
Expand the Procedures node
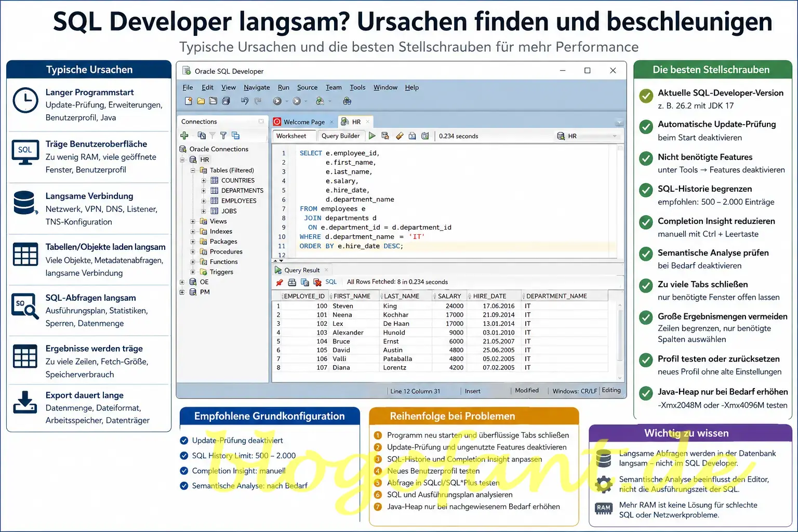pos(193,252)
